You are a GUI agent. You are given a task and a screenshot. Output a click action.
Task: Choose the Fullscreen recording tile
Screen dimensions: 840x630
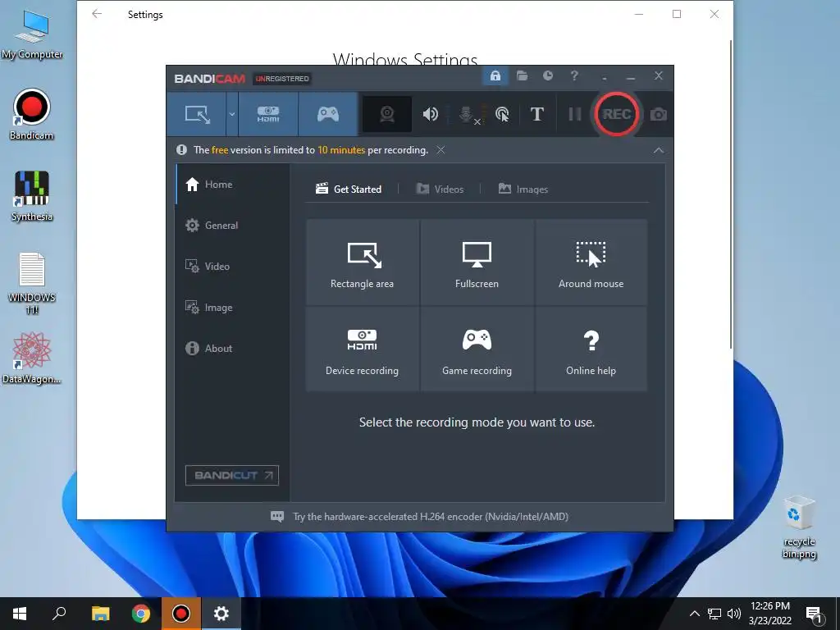477,262
